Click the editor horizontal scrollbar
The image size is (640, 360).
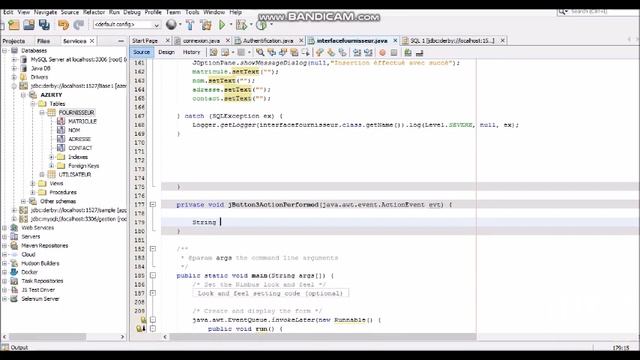323,337
